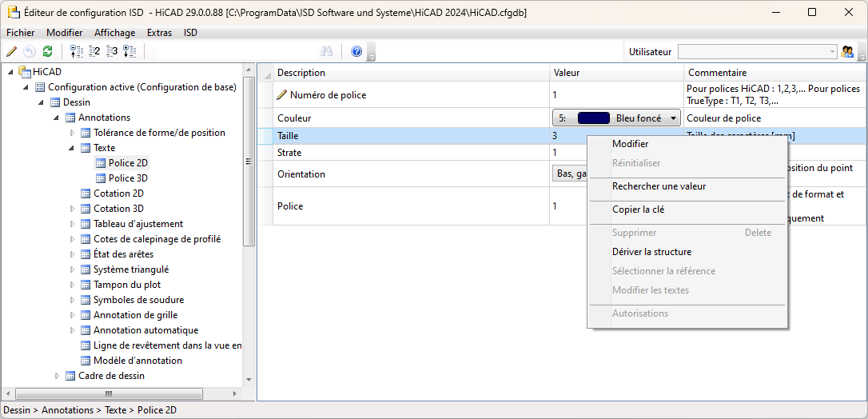Image resolution: width=868 pixels, height=419 pixels.
Task: Open the Modifier menu in menu bar
Action: (x=64, y=33)
